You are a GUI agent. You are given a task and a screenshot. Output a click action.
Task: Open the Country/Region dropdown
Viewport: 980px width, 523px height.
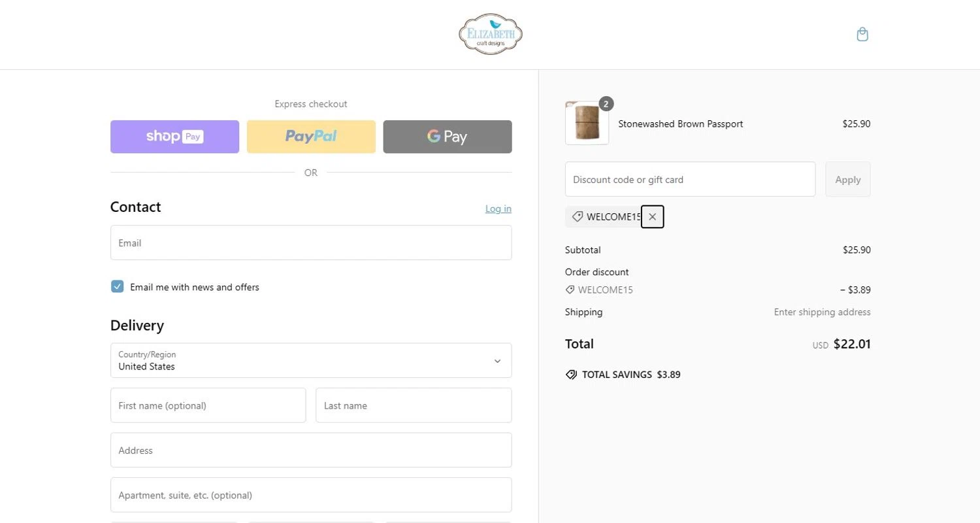tap(311, 360)
